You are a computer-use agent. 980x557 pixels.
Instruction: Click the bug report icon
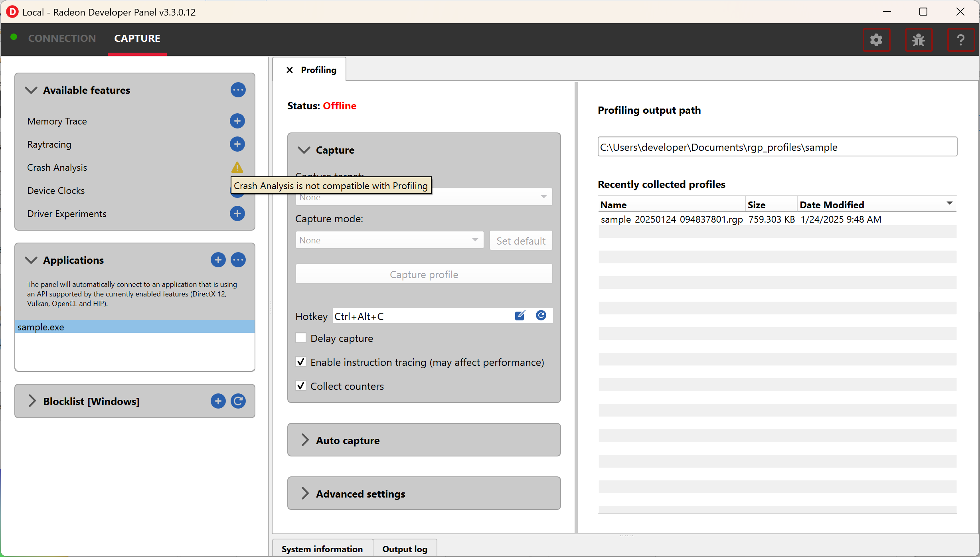[919, 40]
